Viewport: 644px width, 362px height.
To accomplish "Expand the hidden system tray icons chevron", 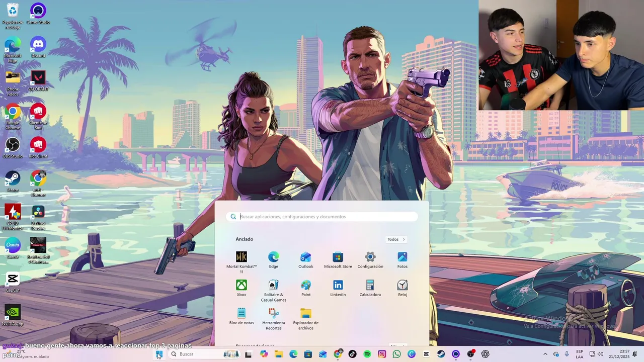I will [545, 354].
